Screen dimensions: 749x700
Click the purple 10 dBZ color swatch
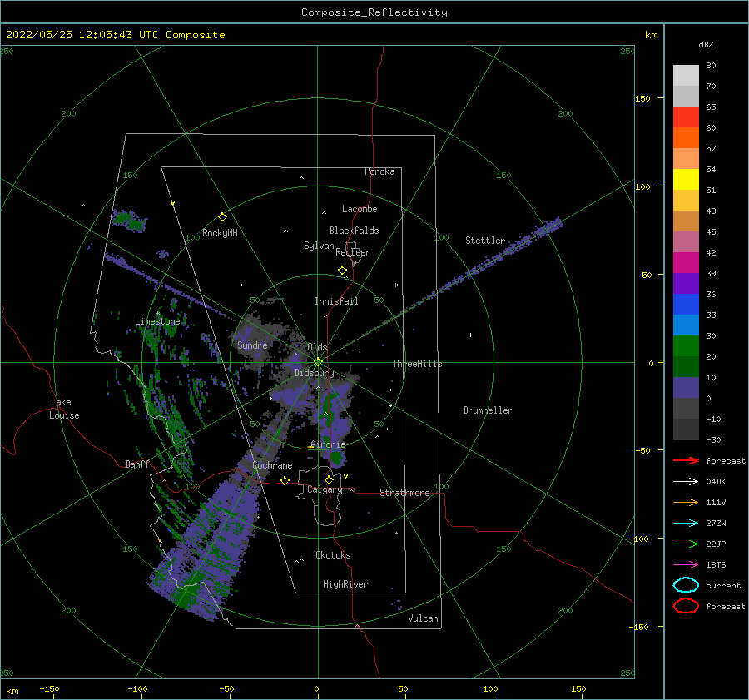[686, 388]
